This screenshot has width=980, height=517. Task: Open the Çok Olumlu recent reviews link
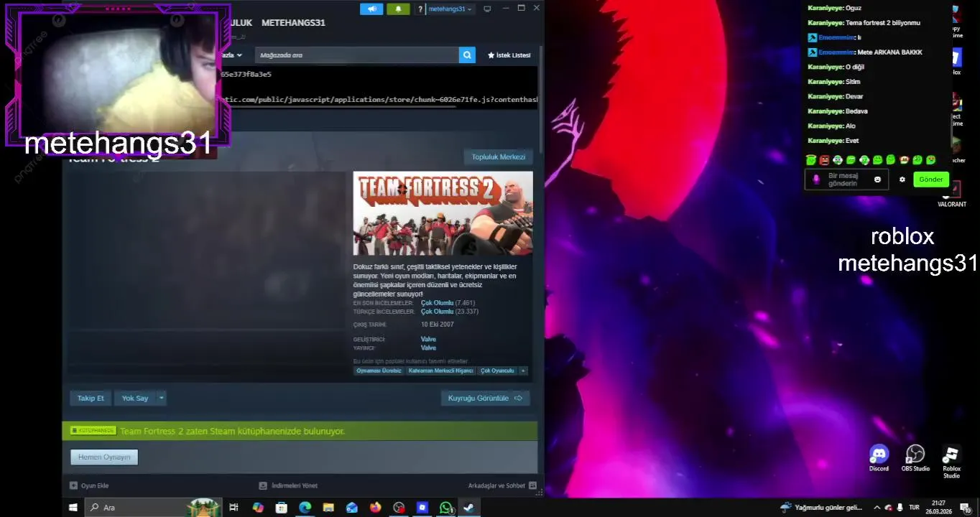coord(437,303)
